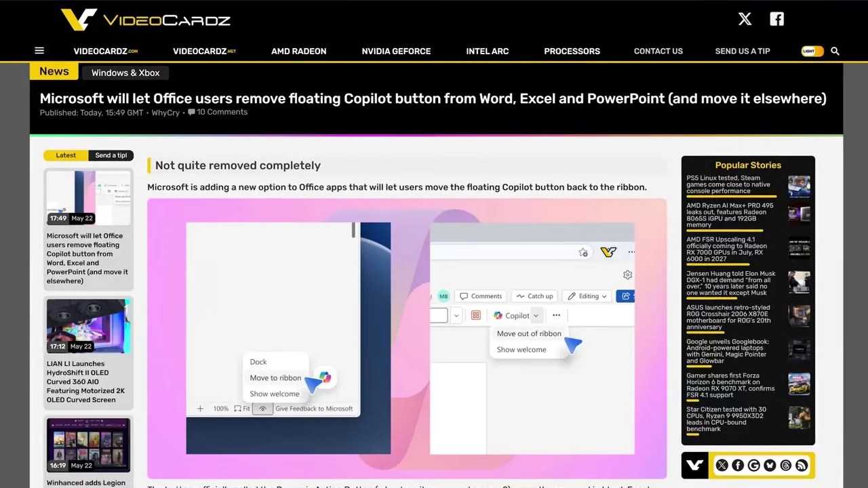
Task: Open PS5 Linux tested popular story
Action: coord(729,184)
